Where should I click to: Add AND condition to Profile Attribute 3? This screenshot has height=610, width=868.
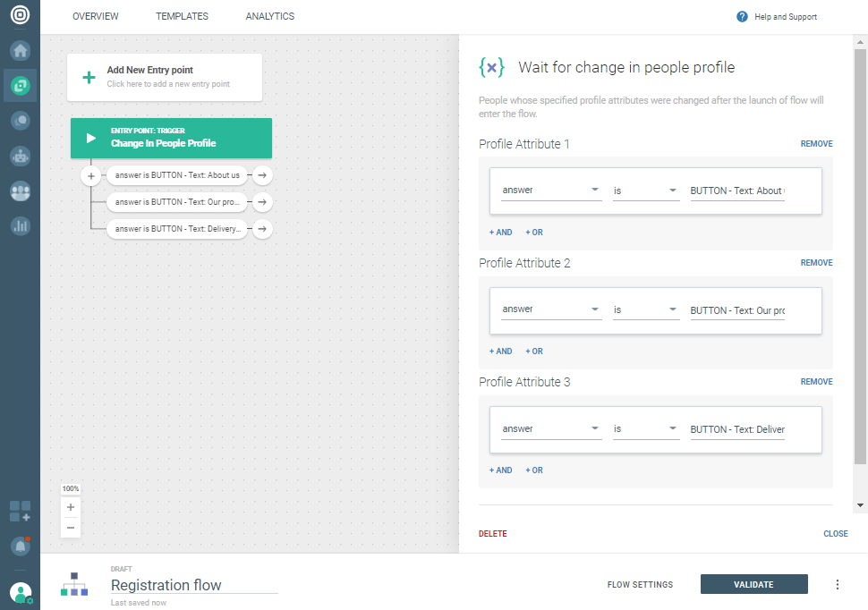click(x=500, y=470)
